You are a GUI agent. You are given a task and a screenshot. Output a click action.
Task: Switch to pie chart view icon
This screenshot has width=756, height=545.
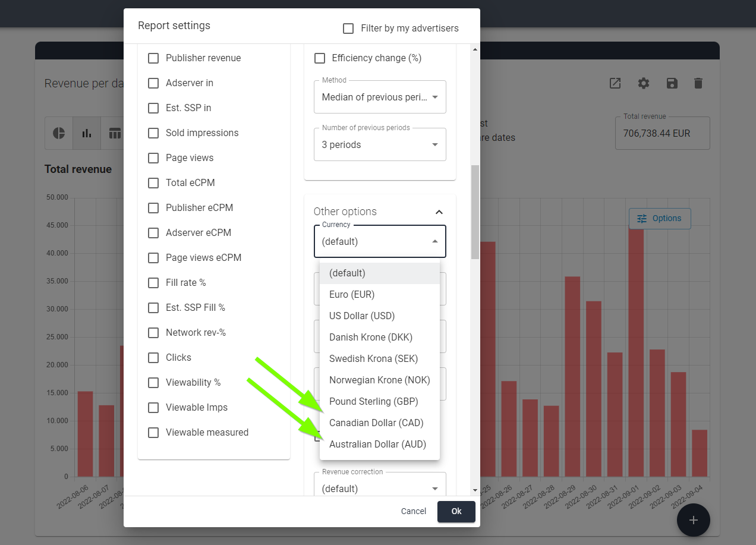click(59, 133)
